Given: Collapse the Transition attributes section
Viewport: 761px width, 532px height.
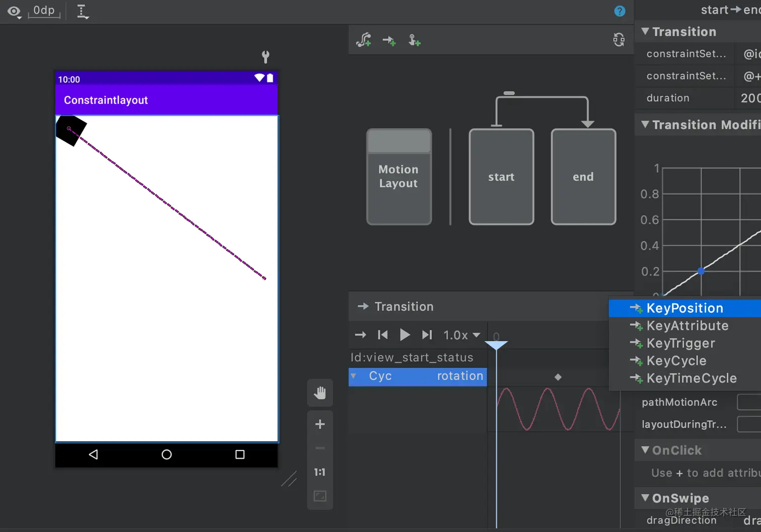Looking at the screenshot, I should (645, 31).
